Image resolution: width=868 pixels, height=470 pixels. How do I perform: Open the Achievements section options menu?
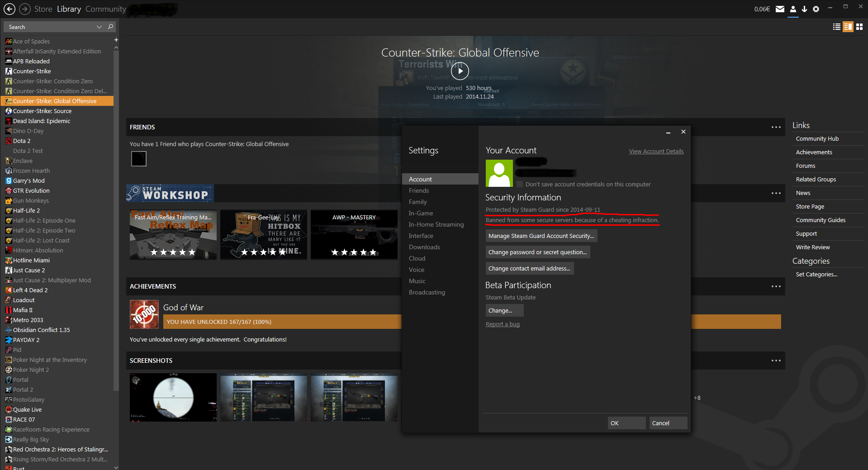pos(776,286)
